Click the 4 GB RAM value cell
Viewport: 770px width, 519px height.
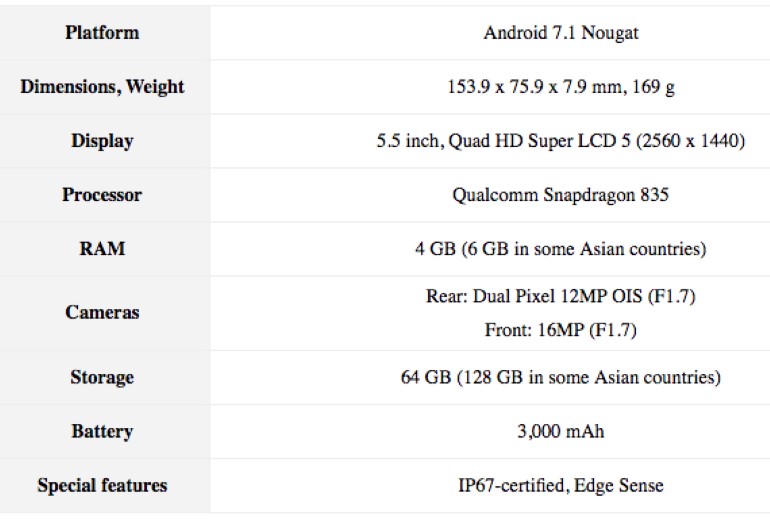click(560, 249)
